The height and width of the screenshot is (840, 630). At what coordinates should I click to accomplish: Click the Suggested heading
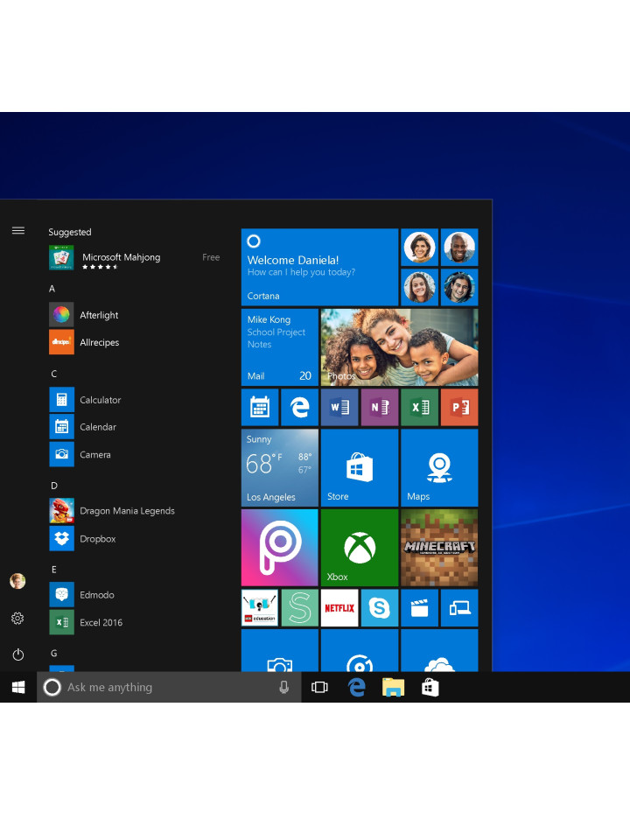pyautogui.click(x=70, y=232)
